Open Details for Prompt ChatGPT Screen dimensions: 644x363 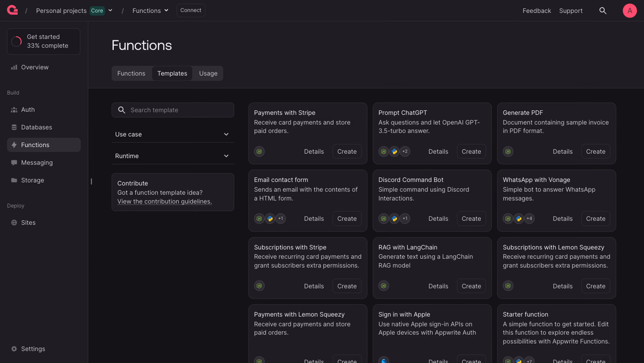(x=438, y=152)
